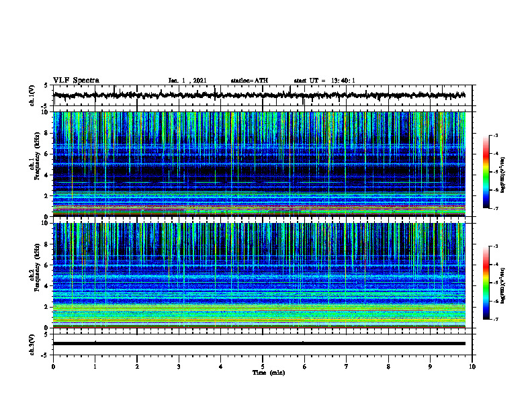Click the -7 label on ch.1 color bar
532x411 pixels.
pos(496,208)
